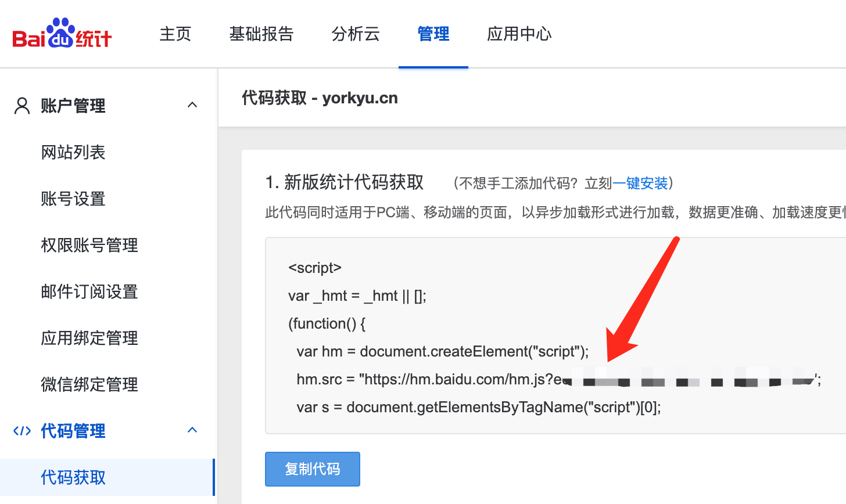This screenshot has width=846, height=504.
Task: Click the 账户管理 person icon
Action: pyautogui.click(x=22, y=106)
